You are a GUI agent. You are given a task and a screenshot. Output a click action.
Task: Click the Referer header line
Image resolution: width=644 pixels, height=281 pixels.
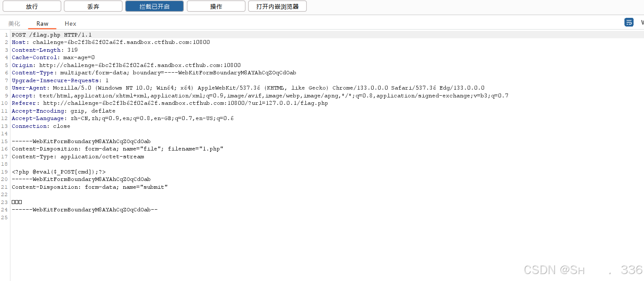(x=170, y=103)
